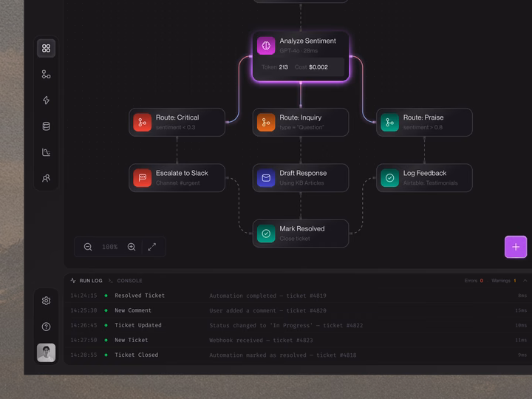Select the Route: Critical node title

pyautogui.click(x=177, y=117)
